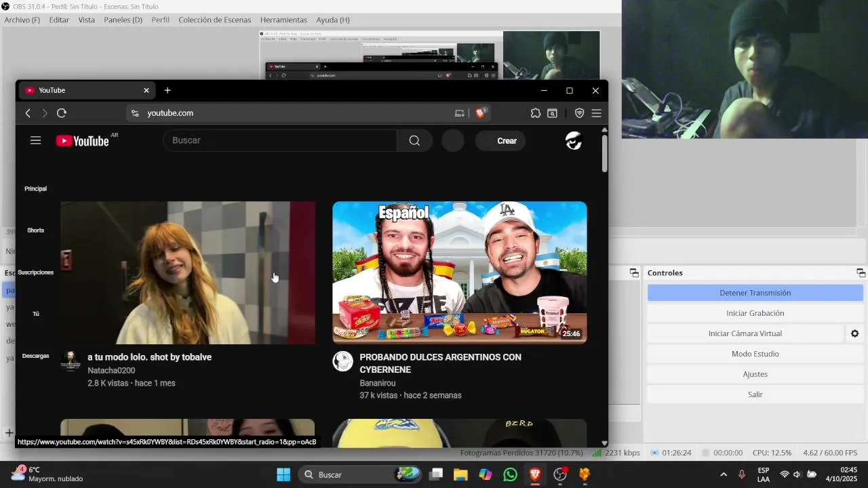Image resolution: width=868 pixels, height=488 pixels.
Task: Click the Task View taskbar icon
Action: tap(436, 474)
